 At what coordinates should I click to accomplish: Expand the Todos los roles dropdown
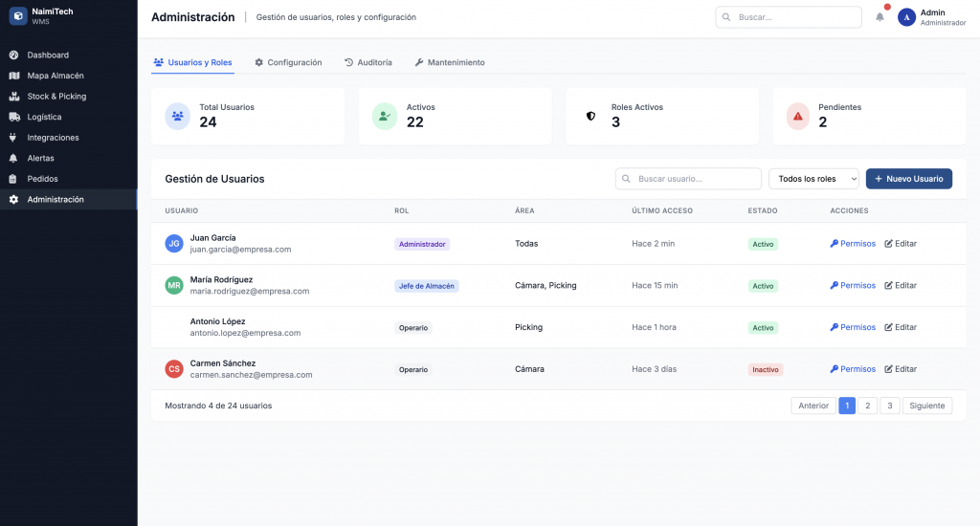[x=813, y=179]
